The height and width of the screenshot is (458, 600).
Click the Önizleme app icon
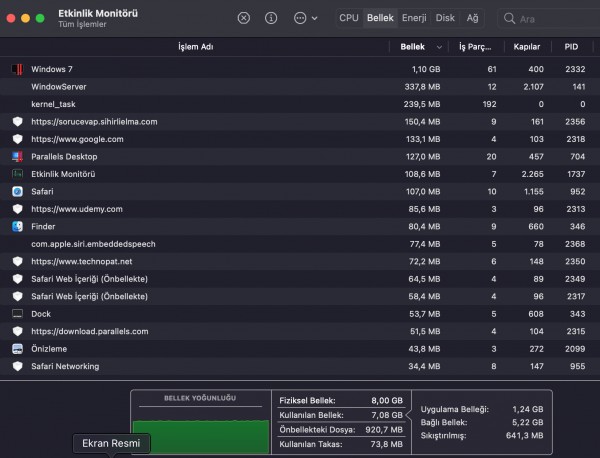coord(17,349)
